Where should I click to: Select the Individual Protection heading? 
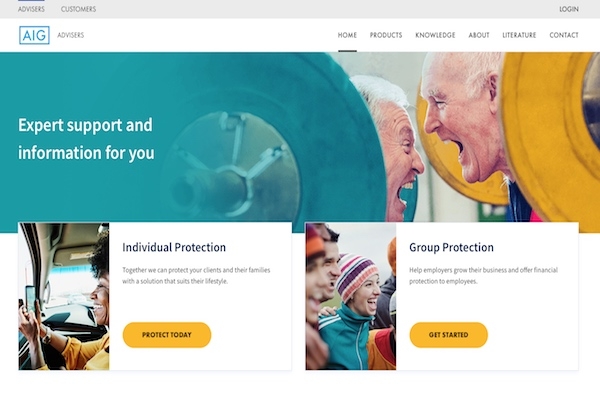174,247
